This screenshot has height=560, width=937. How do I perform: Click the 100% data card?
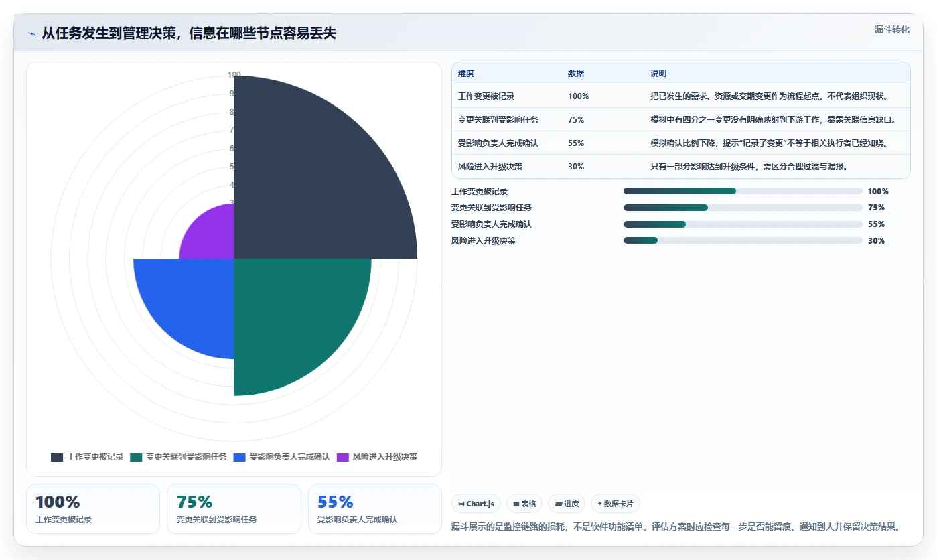(93, 509)
